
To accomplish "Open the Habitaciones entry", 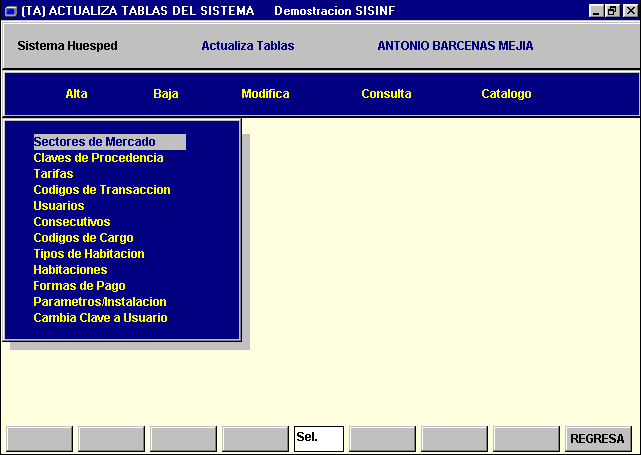I will 70,270.
